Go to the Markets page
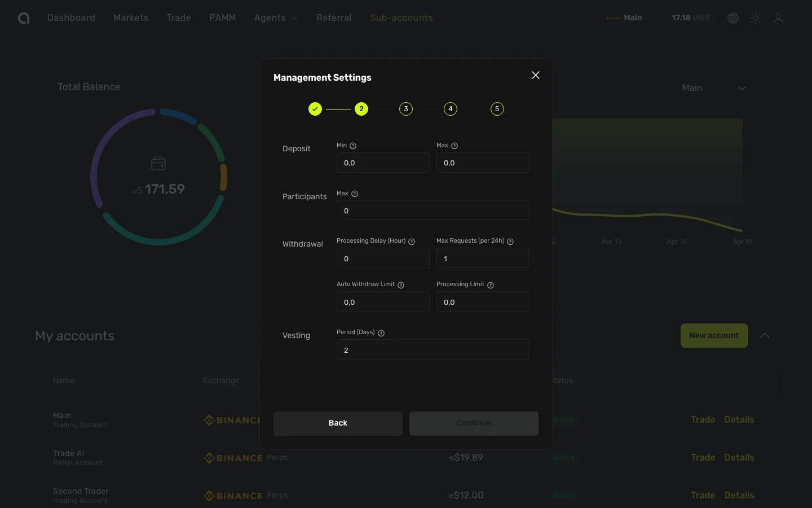The height and width of the screenshot is (508, 812). pos(131,18)
